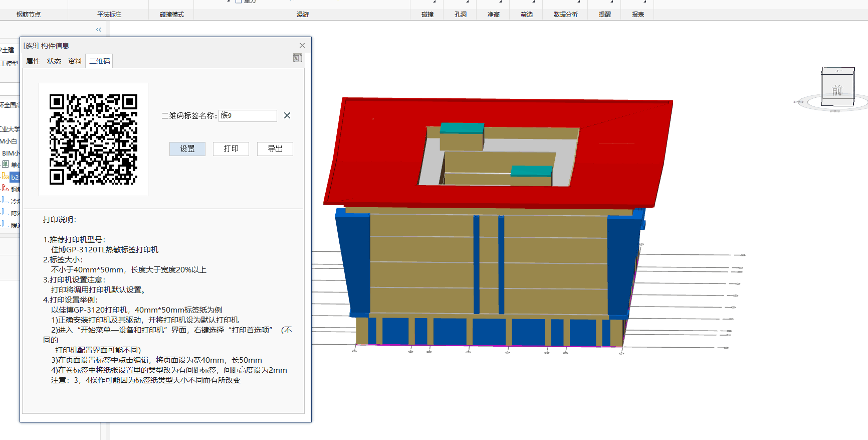Click the 净高 ribbon group label
The height and width of the screenshot is (440, 868).
pos(494,15)
